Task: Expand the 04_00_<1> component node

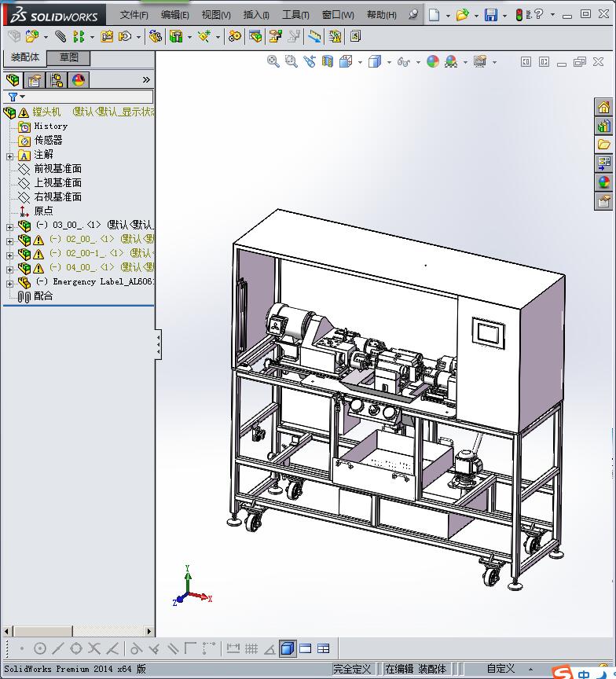Action: click(9, 270)
